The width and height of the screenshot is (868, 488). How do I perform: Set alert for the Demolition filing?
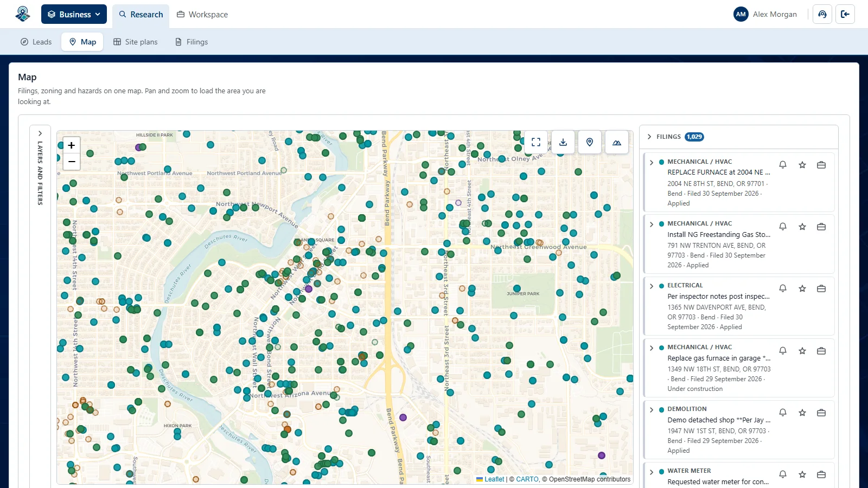tap(783, 413)
